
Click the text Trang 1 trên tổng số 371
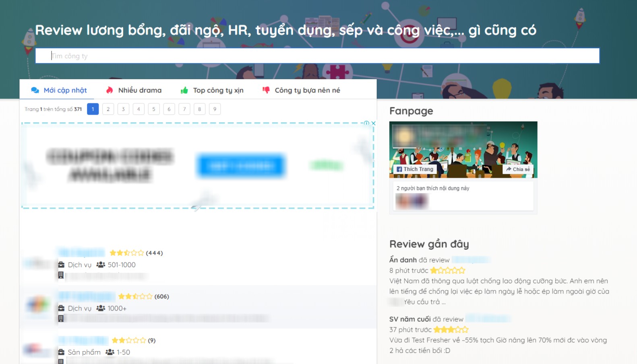53,109
